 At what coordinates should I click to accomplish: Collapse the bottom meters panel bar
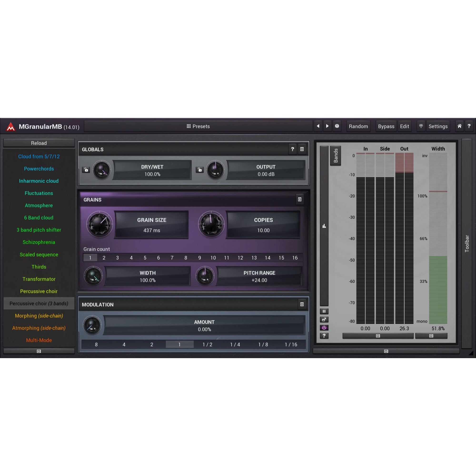[x=386, y=351]
